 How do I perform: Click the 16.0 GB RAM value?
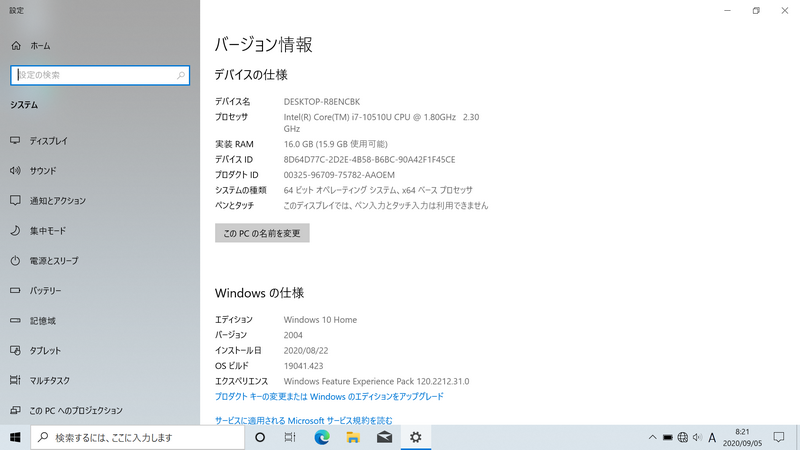[x=335, y=144]
